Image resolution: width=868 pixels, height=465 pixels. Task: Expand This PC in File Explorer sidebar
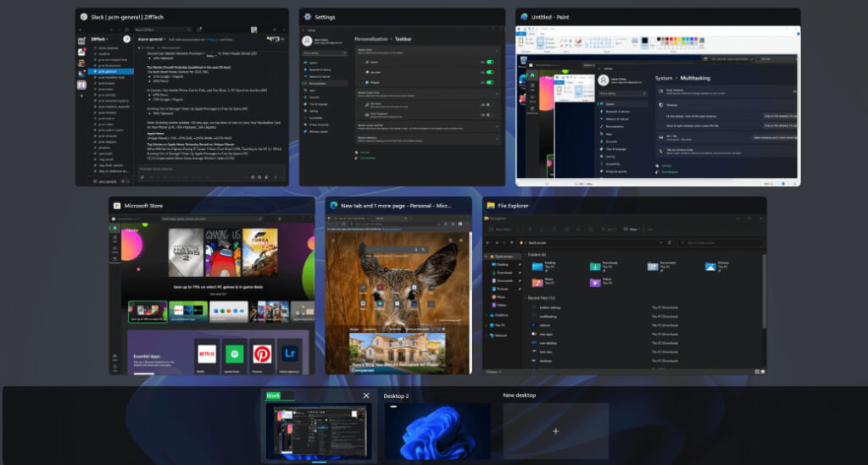click(x=487, y=324)
